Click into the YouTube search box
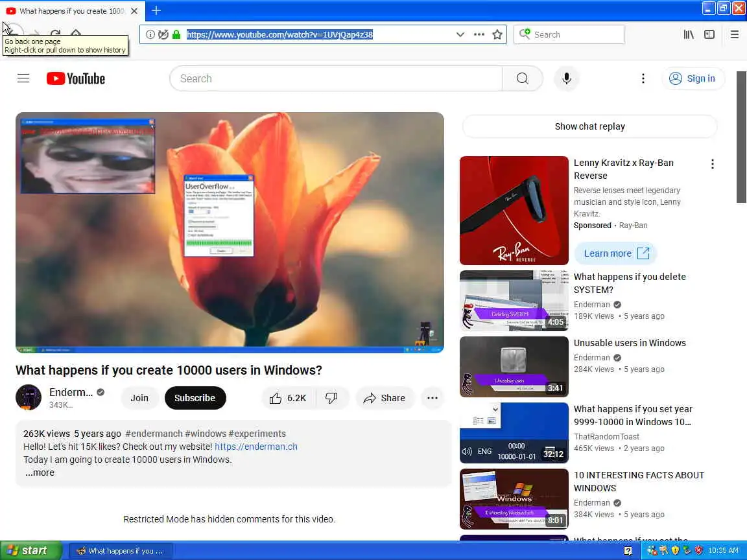The image size is (747, 560). click(x=336, y=78)
